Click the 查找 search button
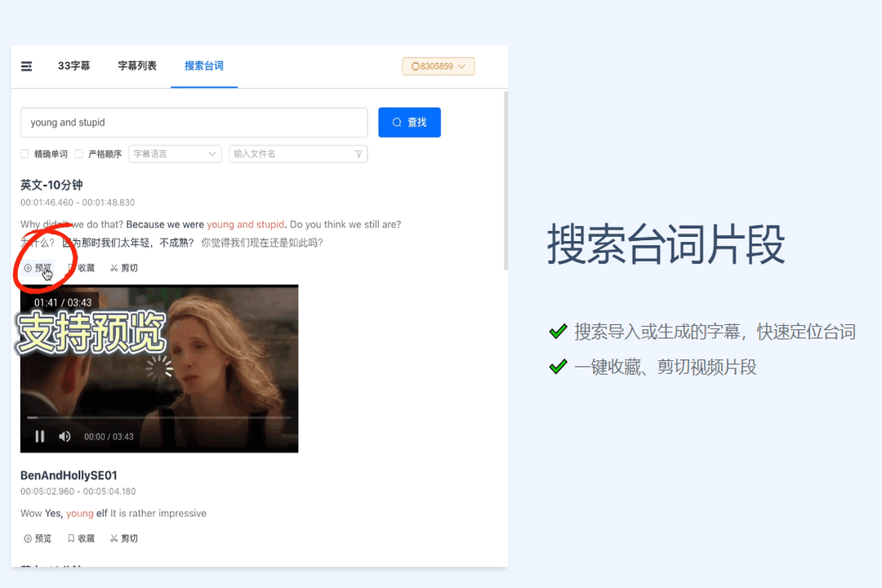The image size is (882, 588). [x=409, y=122]
